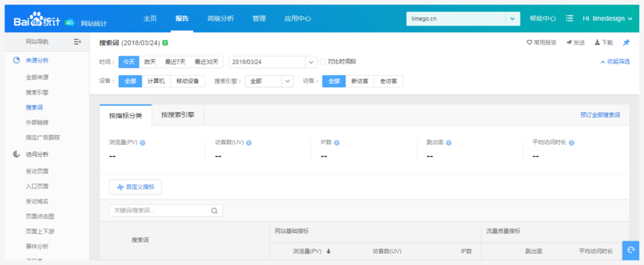Filter visitors by 老访客
The width and height of the screenshot is (644, 265).
click(389, 81)
